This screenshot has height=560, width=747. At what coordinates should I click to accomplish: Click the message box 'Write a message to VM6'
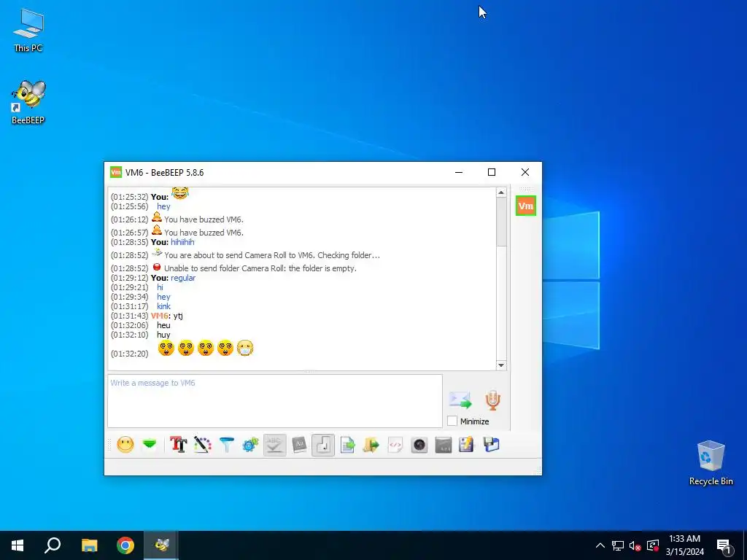click(275, 401)
